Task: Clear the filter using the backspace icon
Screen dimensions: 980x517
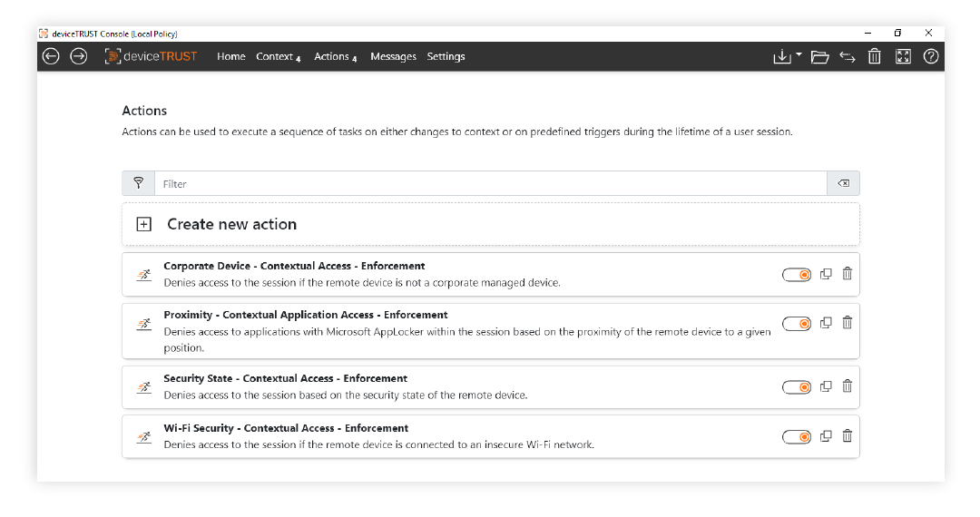Action: point(843,183)
